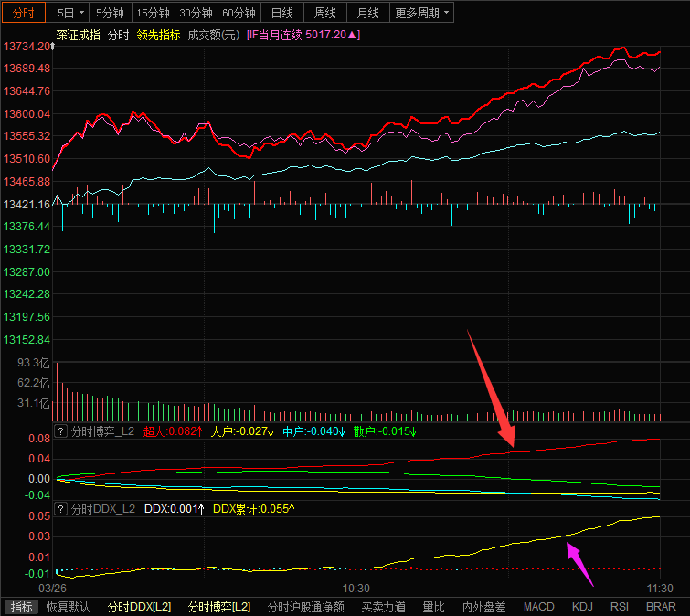Switch to the 5分钟 chart period
This screenshot has width=690, height=616.
point(110,13)
